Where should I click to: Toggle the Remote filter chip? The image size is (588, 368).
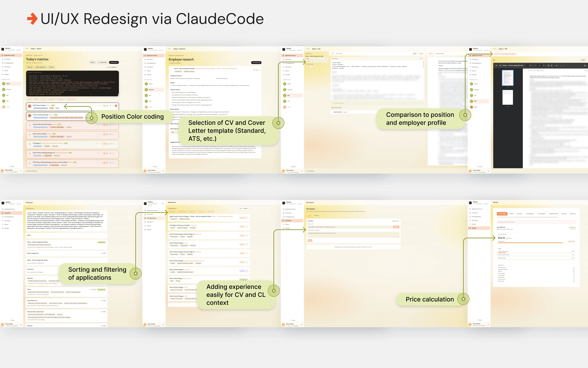pos(29,100)
